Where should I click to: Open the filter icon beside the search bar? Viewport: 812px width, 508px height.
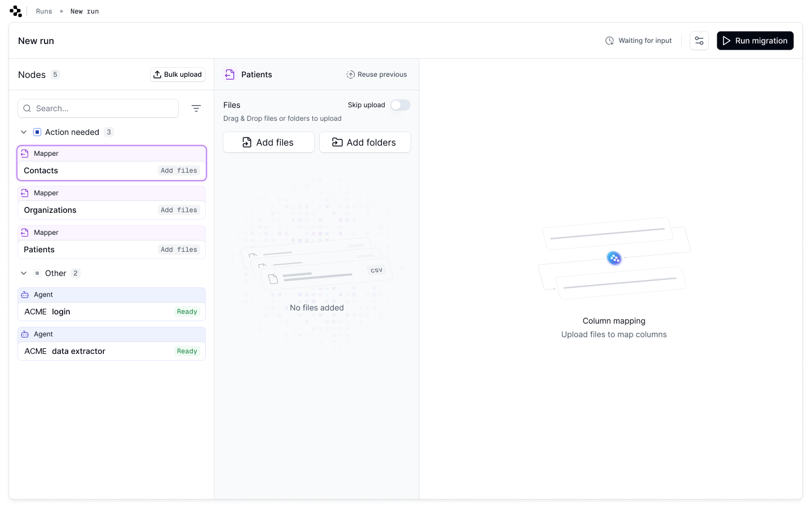tap(196, 108)
